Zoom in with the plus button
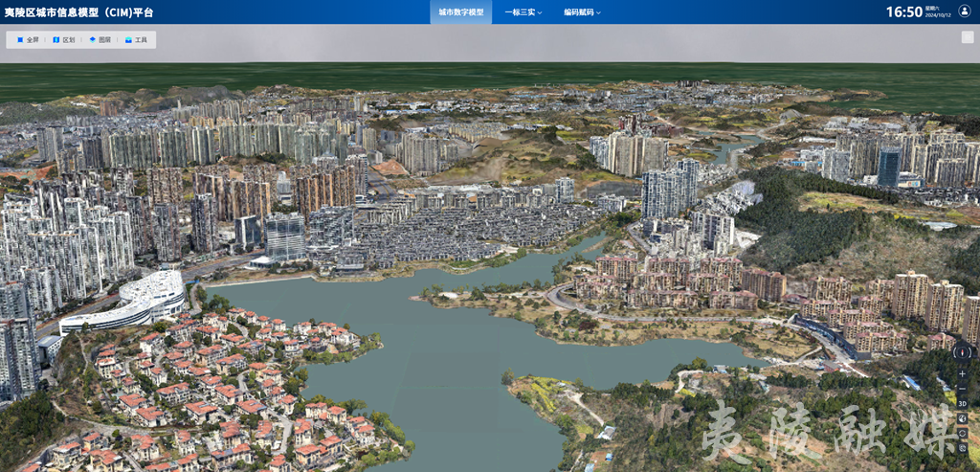The height and width of the screenshot is (472, 980). tap(962, 373)
